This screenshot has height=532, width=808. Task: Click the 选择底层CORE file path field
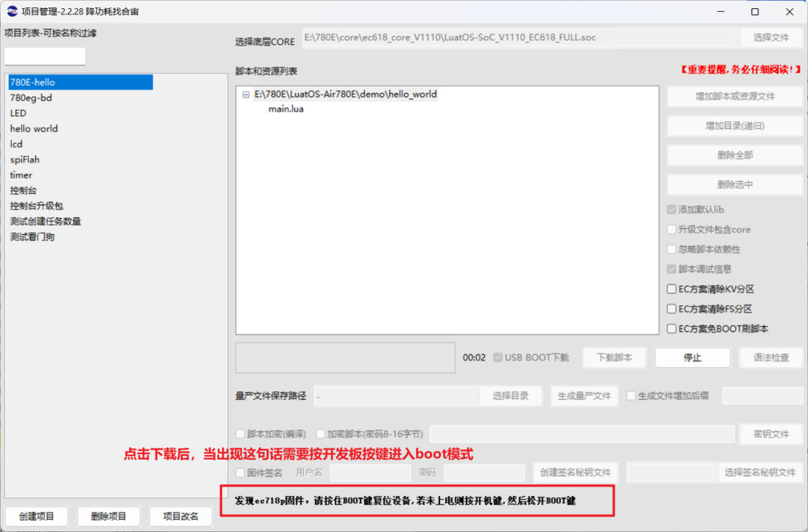coord(518,37)
